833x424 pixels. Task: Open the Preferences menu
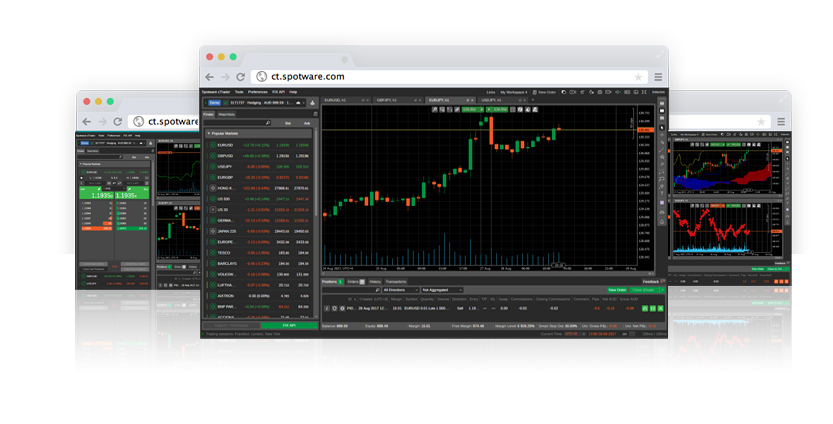256,92
